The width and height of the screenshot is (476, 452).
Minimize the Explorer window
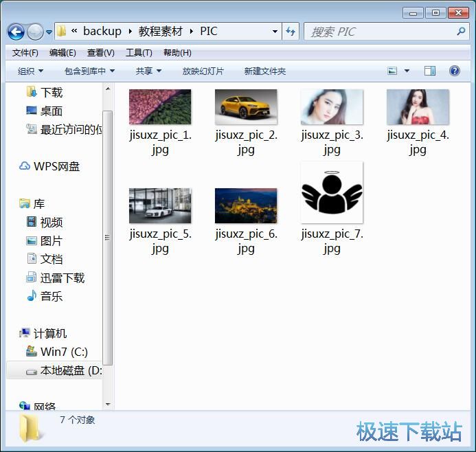[x=413, y=13]
